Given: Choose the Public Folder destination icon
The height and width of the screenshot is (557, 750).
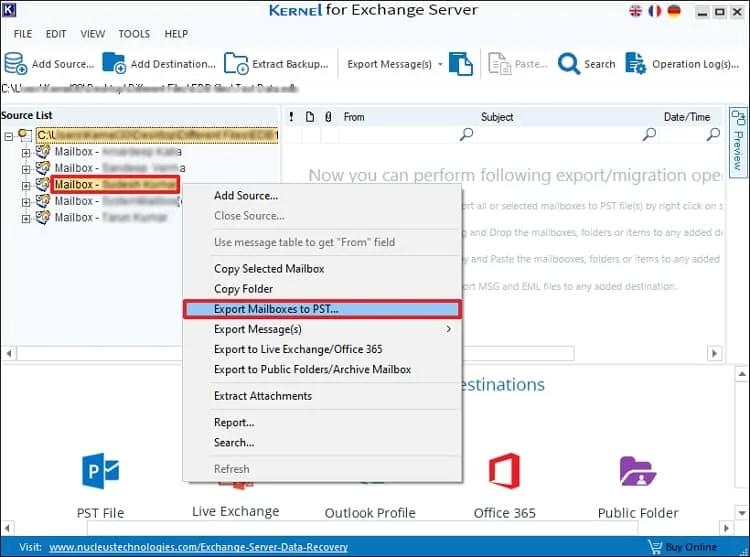Looking at the screenshot, I should click(x=638, y=471).
